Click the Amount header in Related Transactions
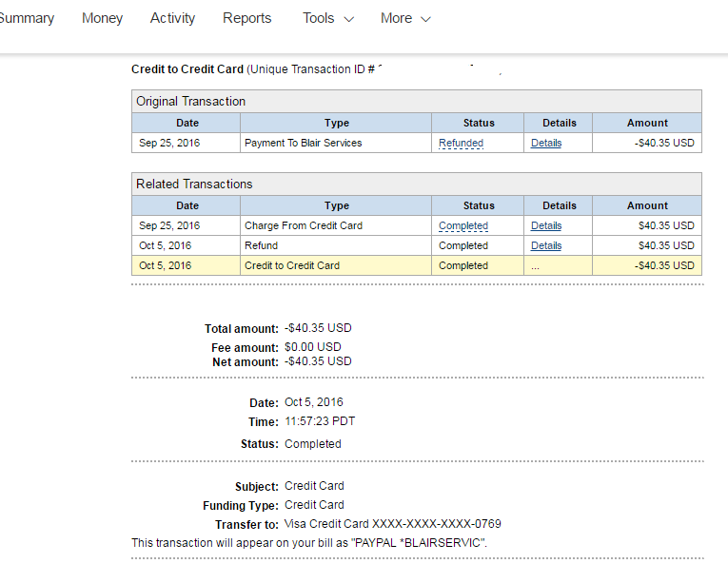 647,205
